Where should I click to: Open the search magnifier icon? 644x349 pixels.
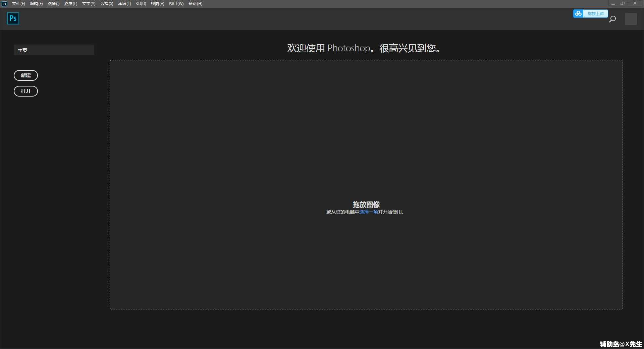pos(612,19)
